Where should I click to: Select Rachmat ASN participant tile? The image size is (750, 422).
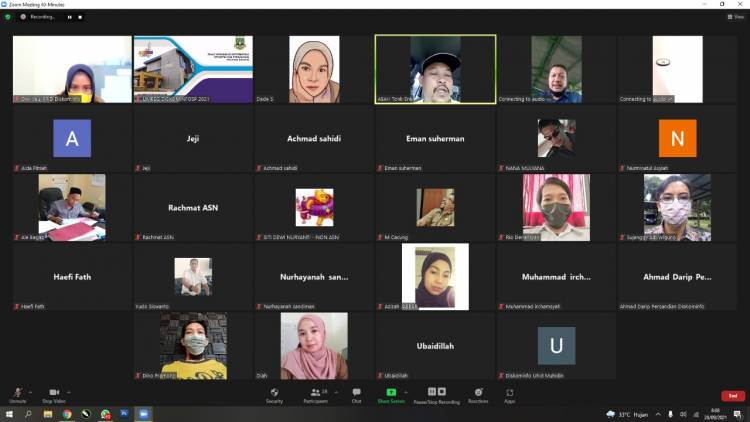193,208
